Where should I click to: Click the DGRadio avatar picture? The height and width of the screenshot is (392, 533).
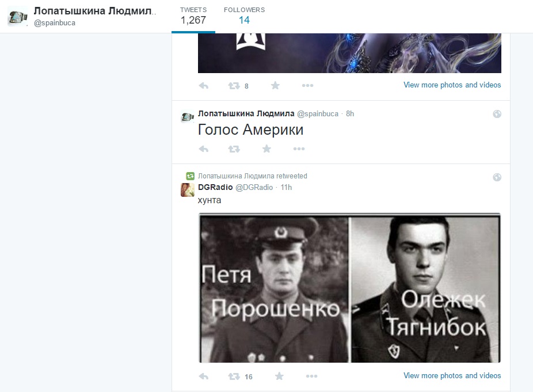click(x=187, y=191)
